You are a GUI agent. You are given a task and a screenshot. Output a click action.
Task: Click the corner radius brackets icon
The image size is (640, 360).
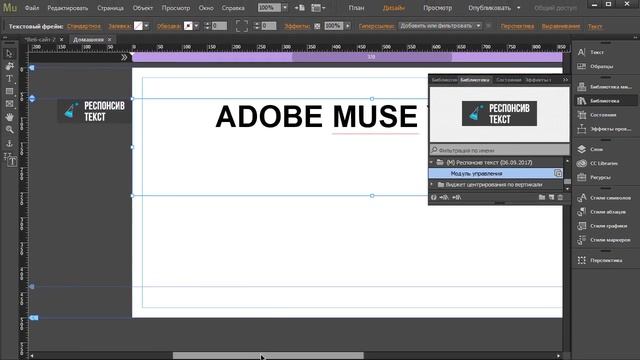(x=242, y=26)
